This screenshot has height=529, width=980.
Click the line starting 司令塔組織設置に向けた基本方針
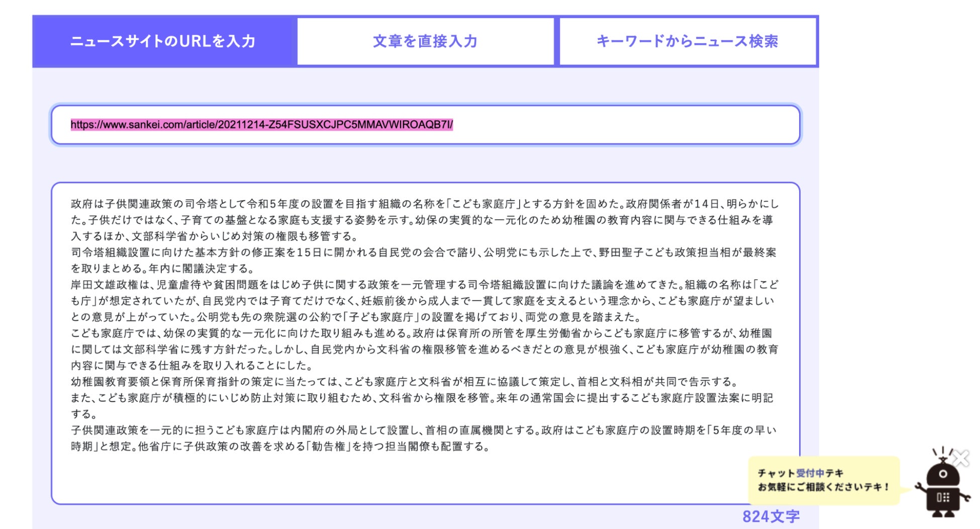pyautogui.click(x=424, y=252)
